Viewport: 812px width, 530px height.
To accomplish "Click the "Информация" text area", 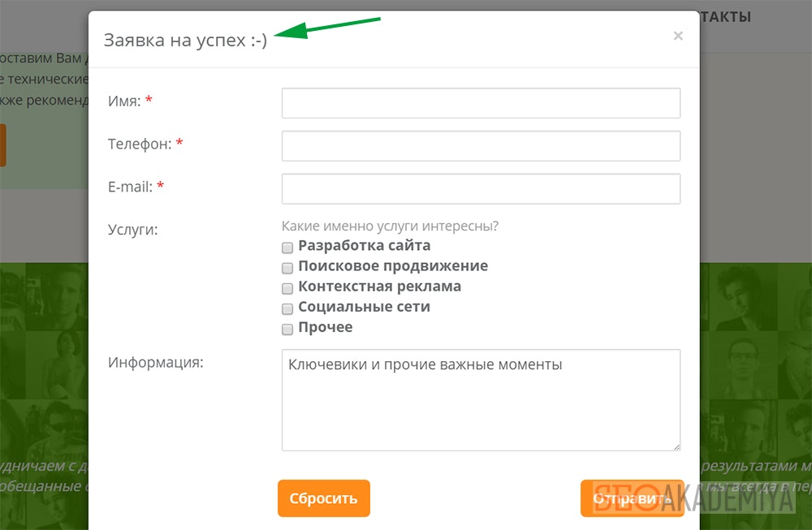I will [481, 399].
